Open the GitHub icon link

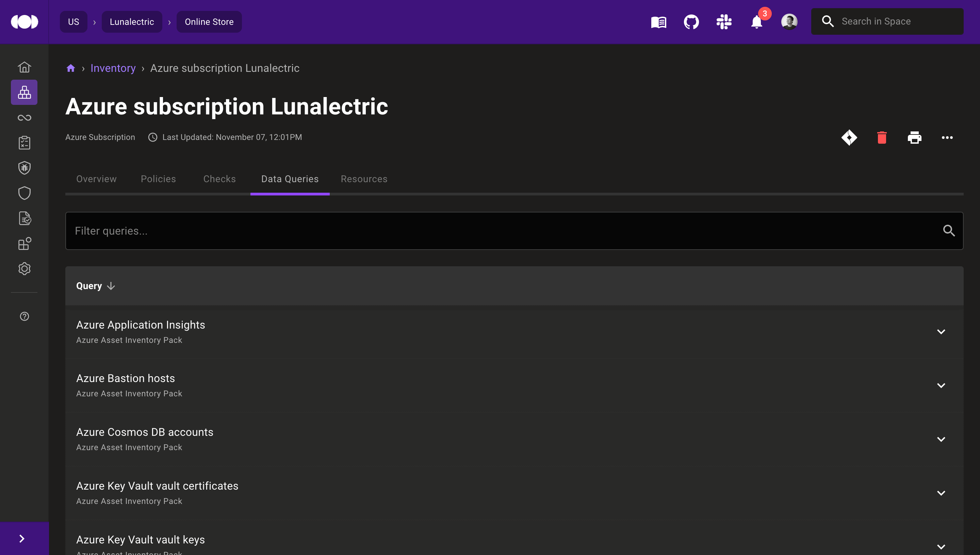(x=691, y=22)
